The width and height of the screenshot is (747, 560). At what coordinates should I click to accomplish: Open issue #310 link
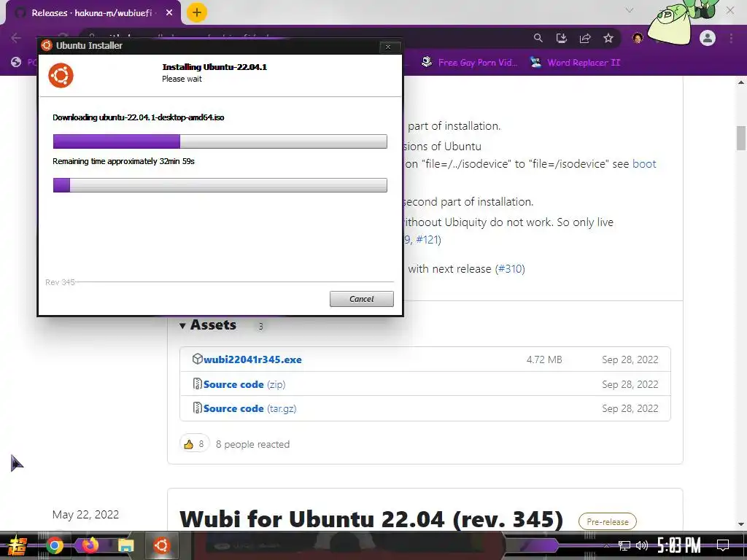510,269
